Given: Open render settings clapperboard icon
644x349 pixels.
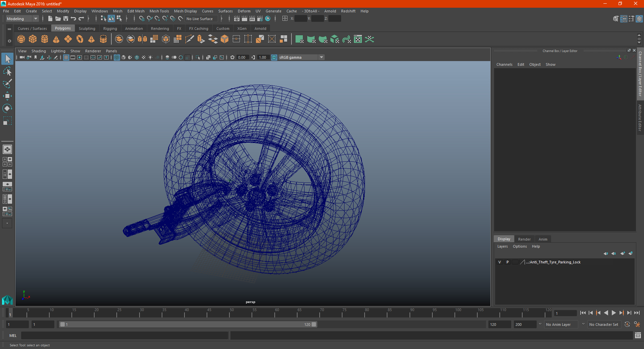Looking at the screenshot, I should (x=260, y=19).
